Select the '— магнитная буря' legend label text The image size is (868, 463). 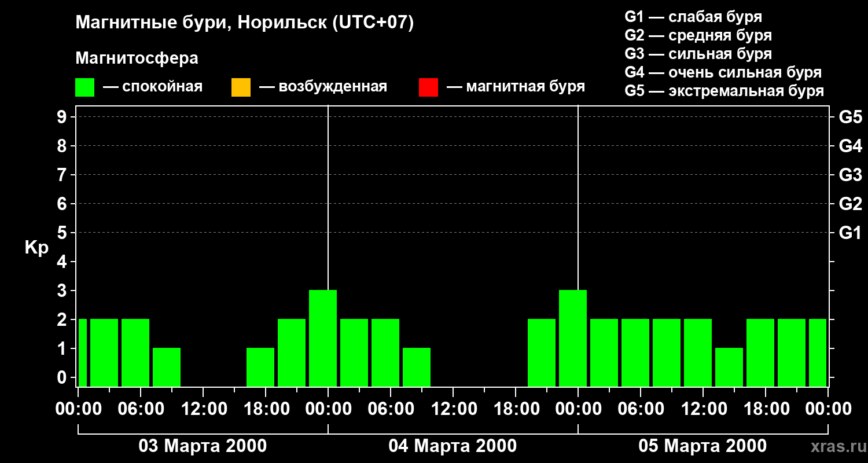(x=516, y=87)
